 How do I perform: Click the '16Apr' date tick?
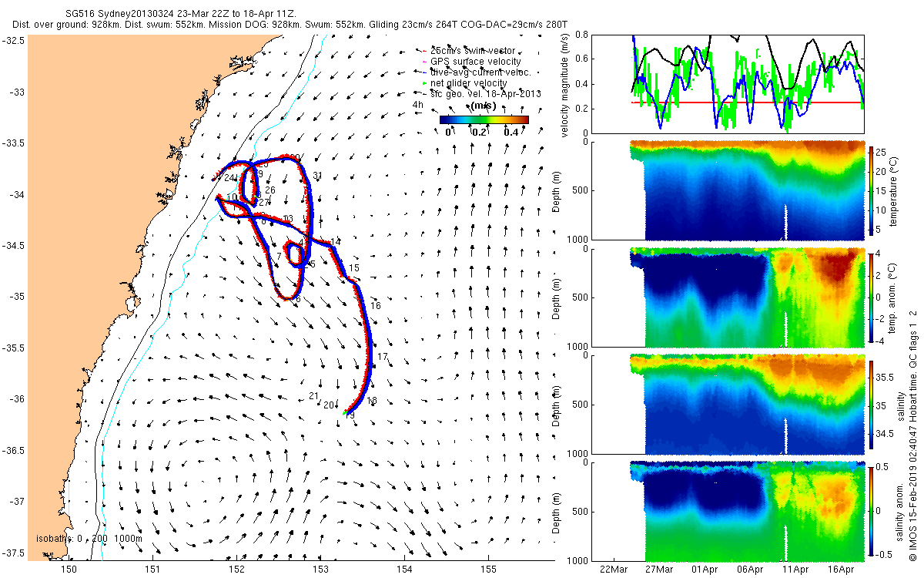(x=841, y=570)
